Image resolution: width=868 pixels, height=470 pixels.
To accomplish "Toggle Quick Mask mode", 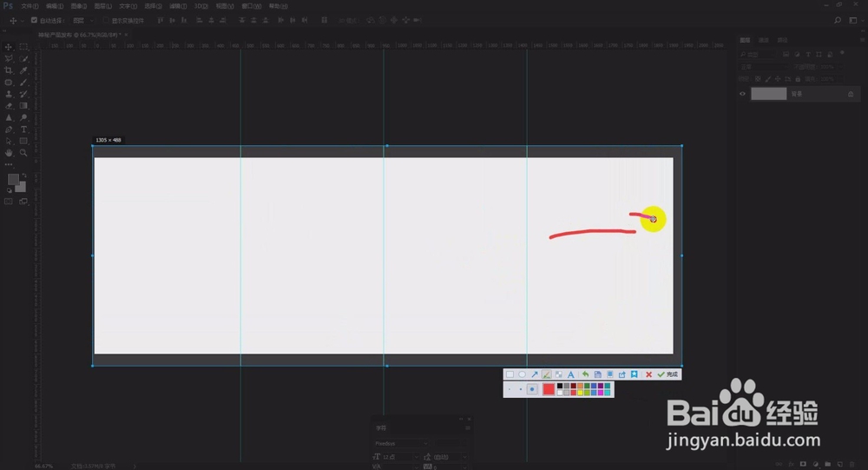I will 9,202.
